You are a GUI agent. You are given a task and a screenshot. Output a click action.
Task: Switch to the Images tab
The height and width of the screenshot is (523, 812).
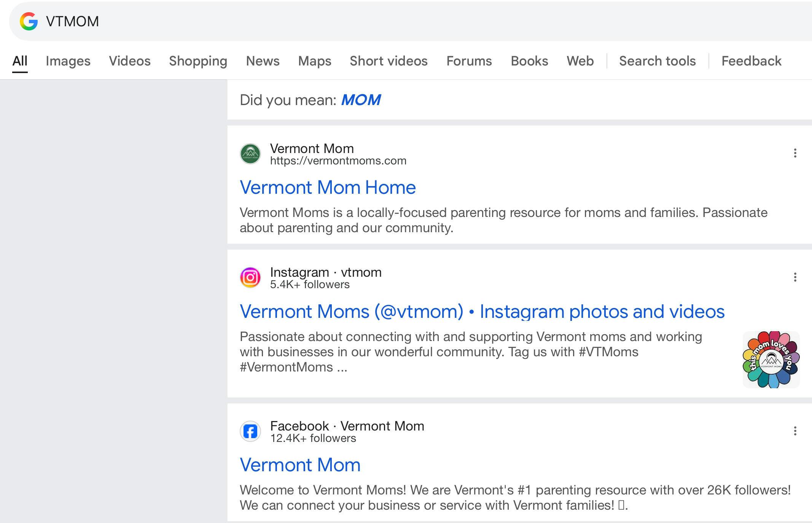click(x=68, y=61)
